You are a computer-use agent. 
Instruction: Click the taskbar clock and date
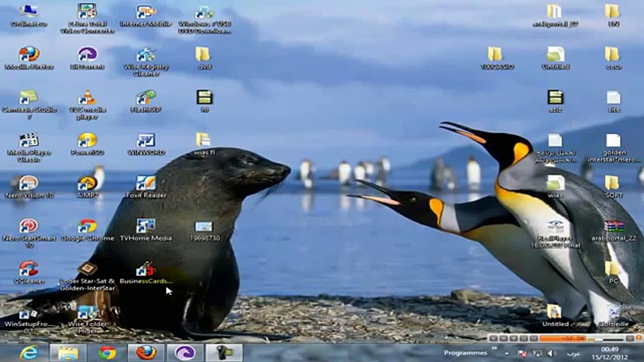click(x=609, y=352)
